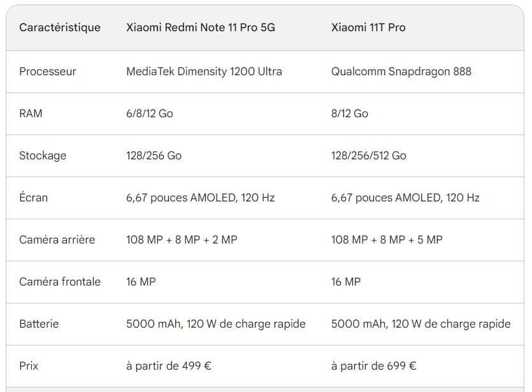Select the Caméra arrière row label

point(57,240)
